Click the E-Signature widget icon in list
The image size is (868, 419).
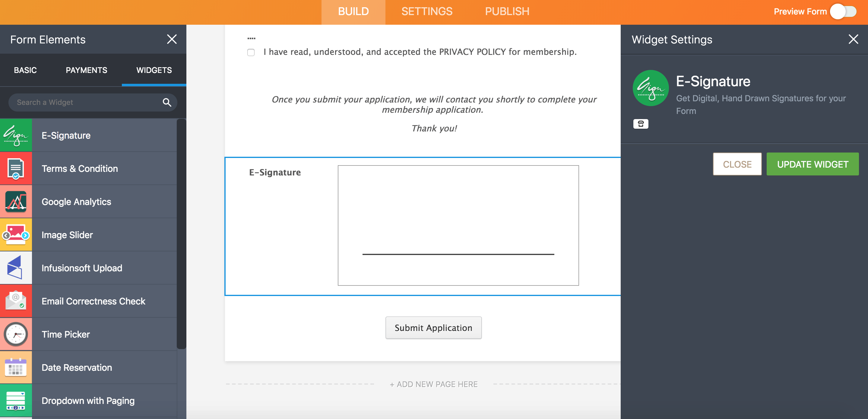(x=16, y=135)
